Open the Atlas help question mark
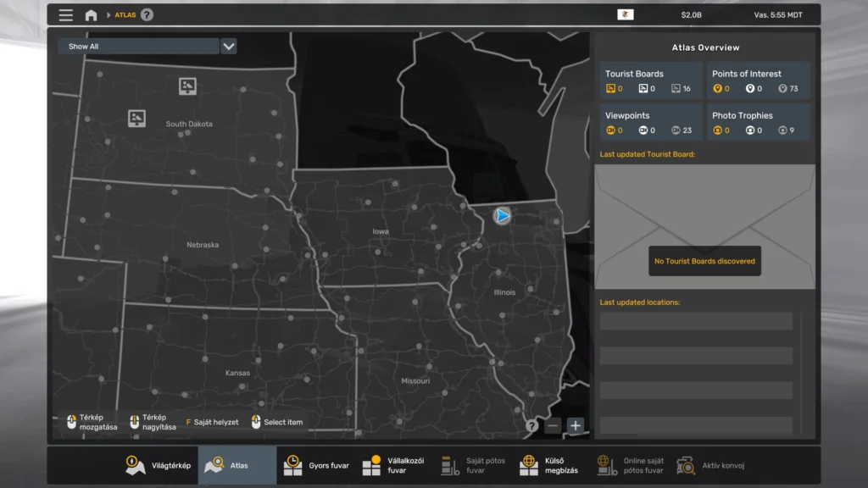Image resolution: width=868 pixels, height=488 pixels. 147,15
